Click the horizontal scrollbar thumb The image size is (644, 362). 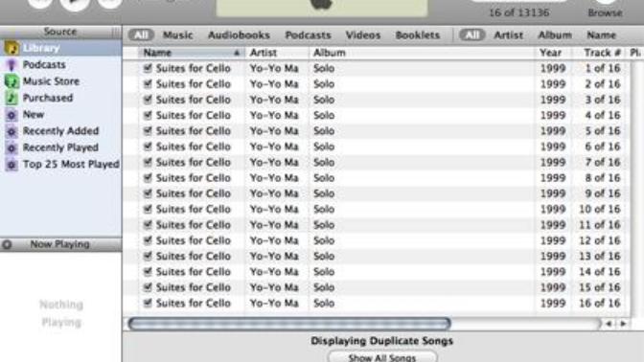(289, 324)
